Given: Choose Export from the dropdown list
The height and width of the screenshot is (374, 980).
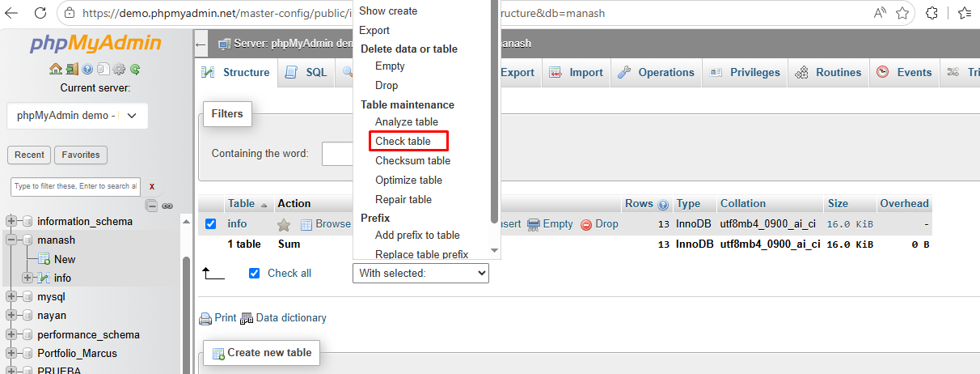Looking at the screenshot, I should pyautogui.click(x=374, y=30).
